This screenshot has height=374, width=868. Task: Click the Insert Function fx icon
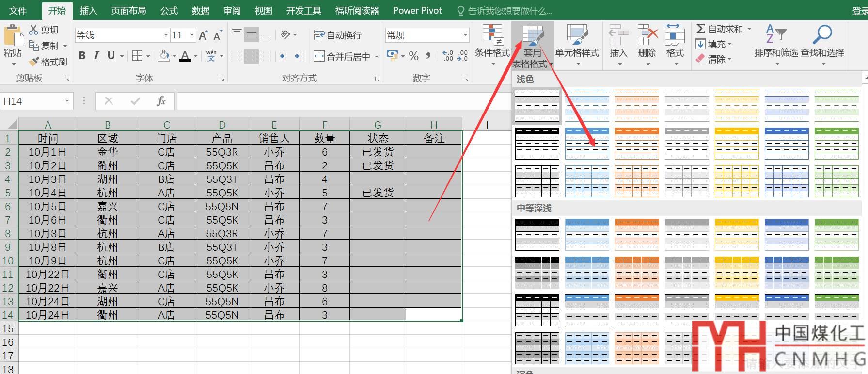coord(161,101)
